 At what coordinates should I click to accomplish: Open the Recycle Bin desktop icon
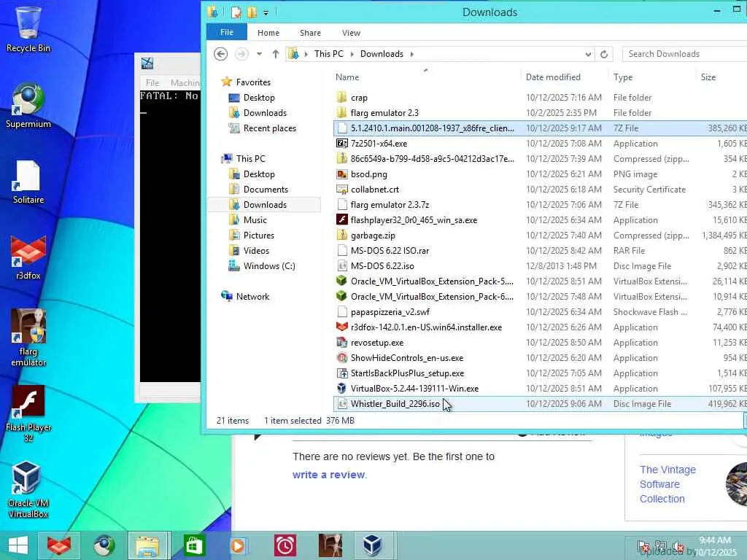coord(28,28)
